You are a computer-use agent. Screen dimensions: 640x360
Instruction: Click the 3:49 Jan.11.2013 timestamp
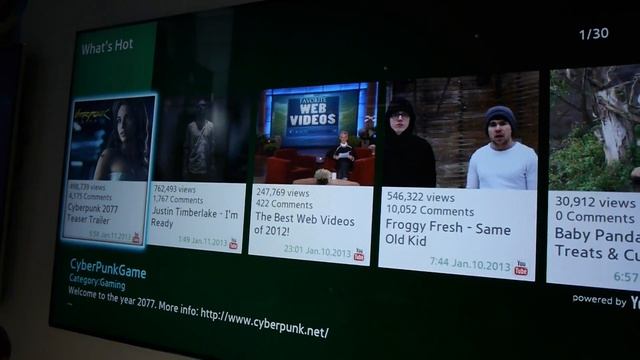(202, 241)
